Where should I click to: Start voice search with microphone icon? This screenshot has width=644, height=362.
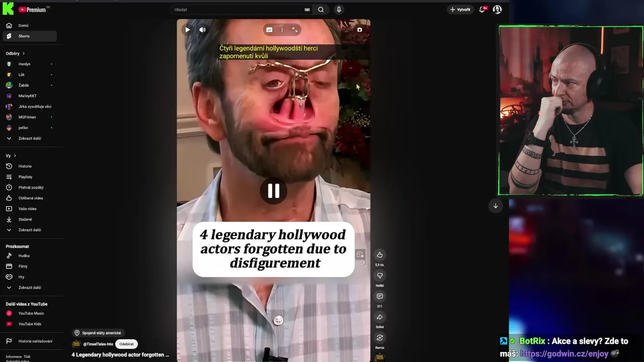click(339, 10)
